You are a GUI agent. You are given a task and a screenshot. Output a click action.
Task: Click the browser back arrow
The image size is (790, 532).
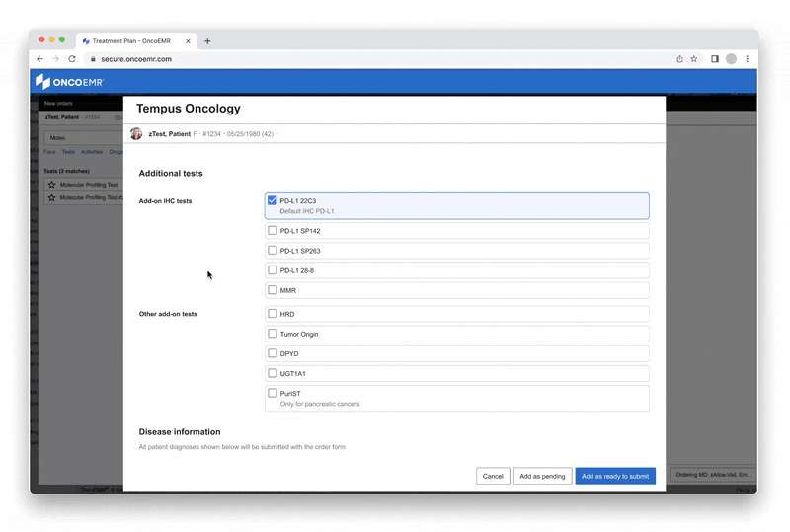pos(40,59)
